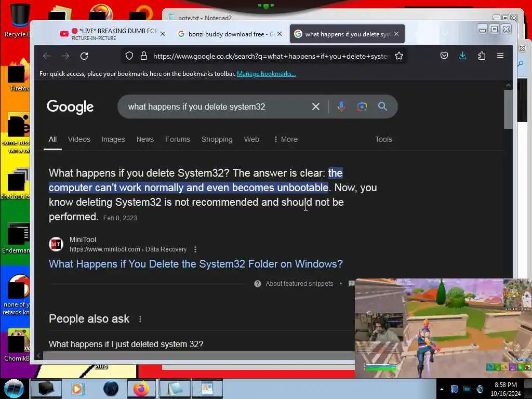Click About featured snippets link

click(x=299, y=284)
